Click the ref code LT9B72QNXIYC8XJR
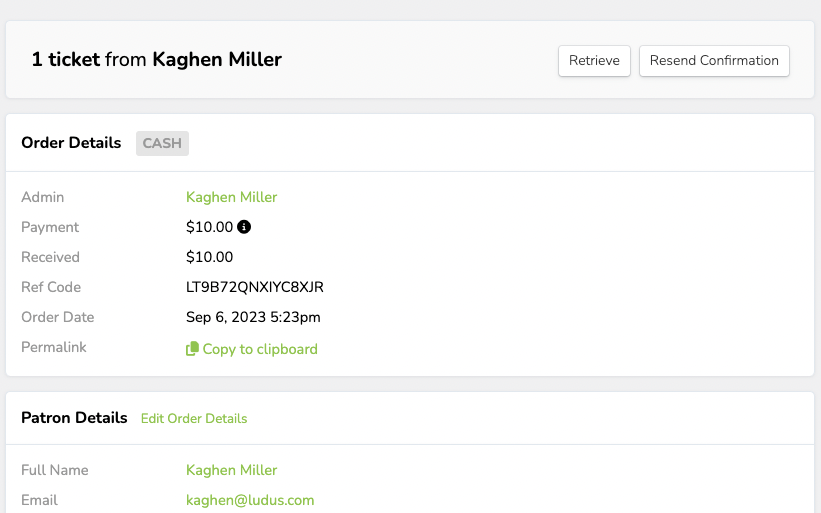The width and height of the screenshot is (821, 513). pyautogui.click(x=255, y=287)
